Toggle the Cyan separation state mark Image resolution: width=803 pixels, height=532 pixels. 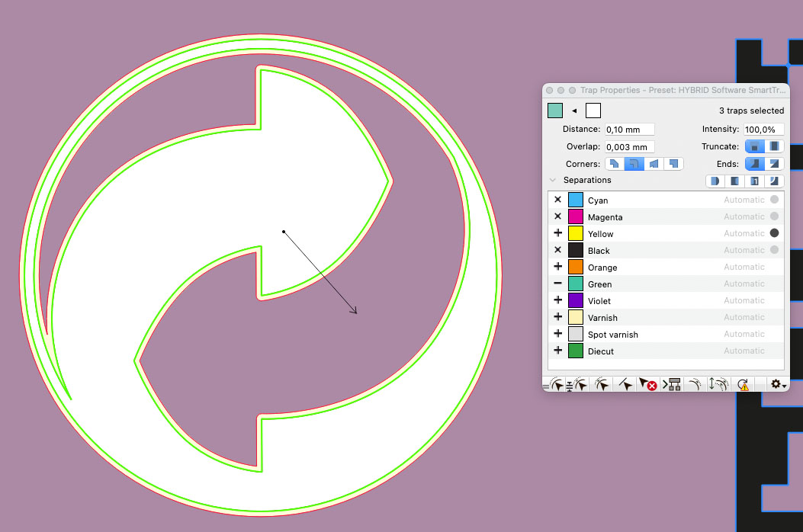coord(557,200)
